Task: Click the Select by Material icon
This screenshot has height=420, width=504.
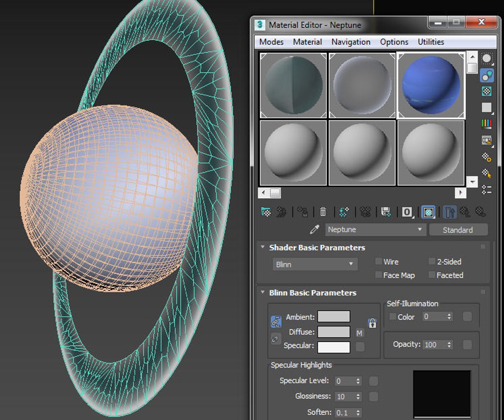Action: pos(487,173)
